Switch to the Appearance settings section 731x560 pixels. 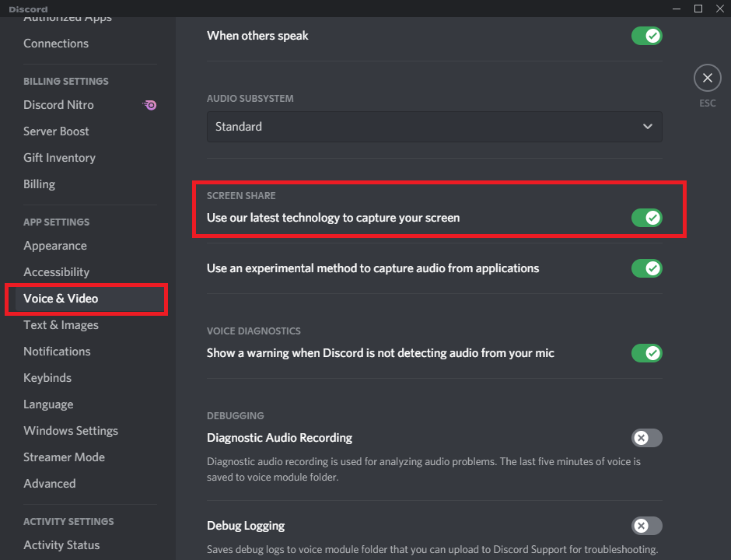tap(55, 245)
